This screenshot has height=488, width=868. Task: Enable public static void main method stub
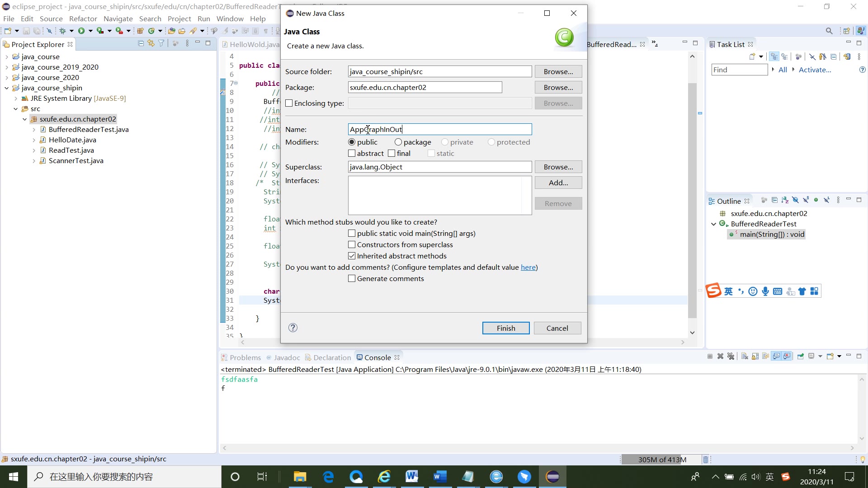tap(352, 233)
